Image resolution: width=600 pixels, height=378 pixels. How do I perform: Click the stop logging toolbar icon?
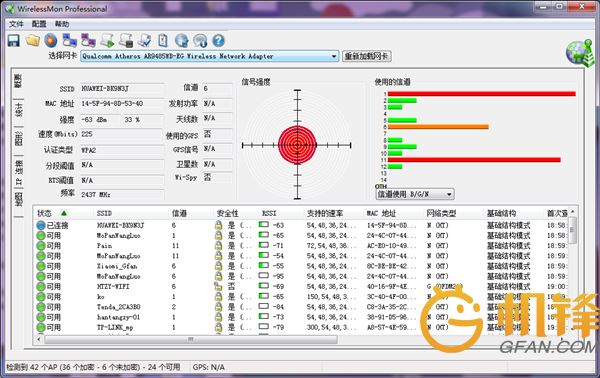coord(126,40)
